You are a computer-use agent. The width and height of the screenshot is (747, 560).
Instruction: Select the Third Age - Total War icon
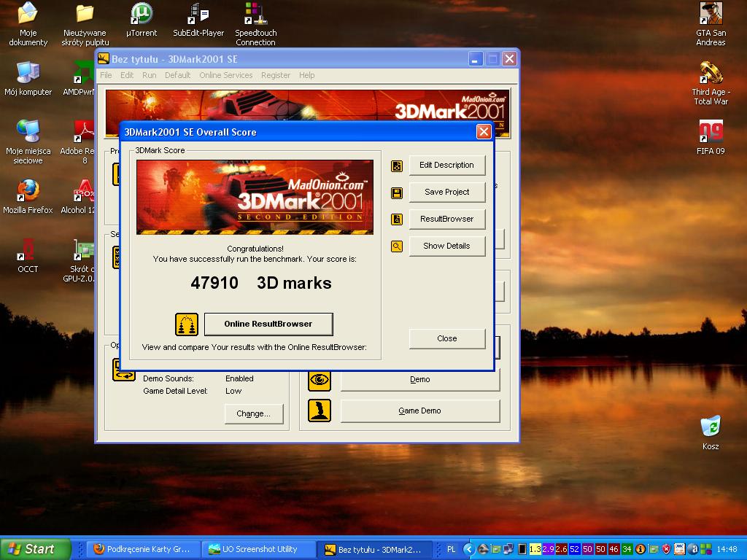[x=711, y=83]
